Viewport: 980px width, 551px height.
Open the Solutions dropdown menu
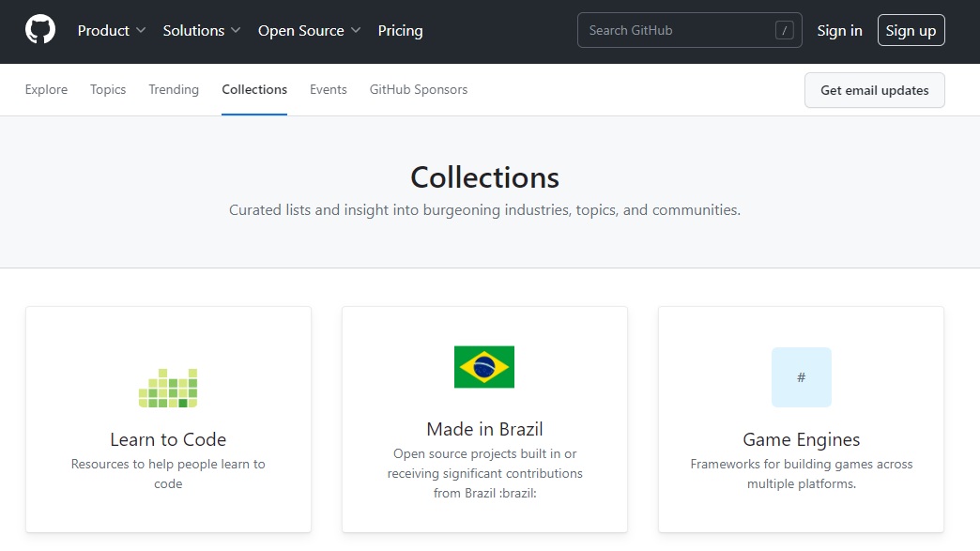202,30
